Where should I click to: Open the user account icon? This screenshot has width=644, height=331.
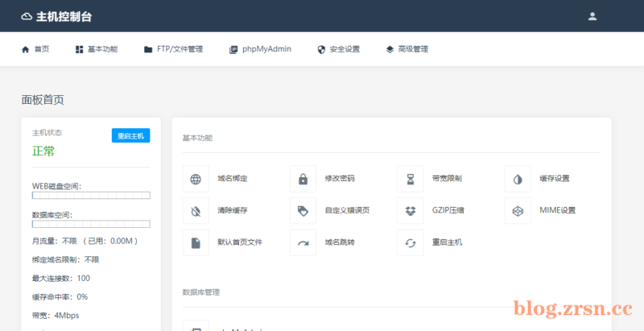592,16
